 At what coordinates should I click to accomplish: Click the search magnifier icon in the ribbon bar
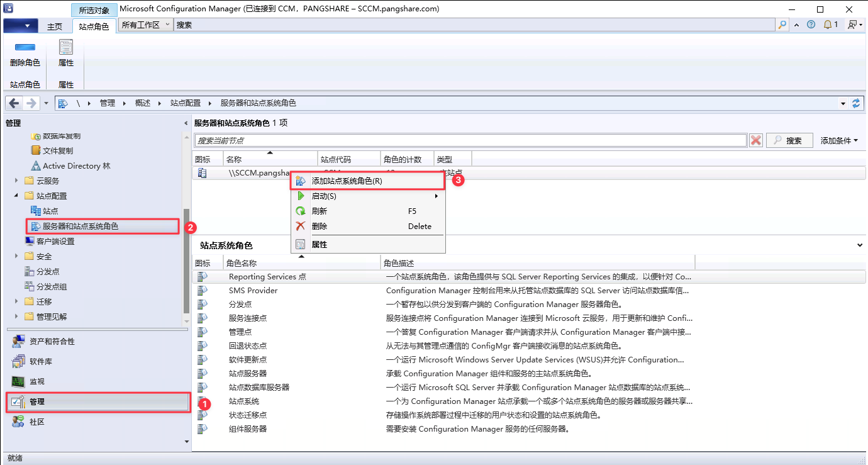(x=782, y=25)
